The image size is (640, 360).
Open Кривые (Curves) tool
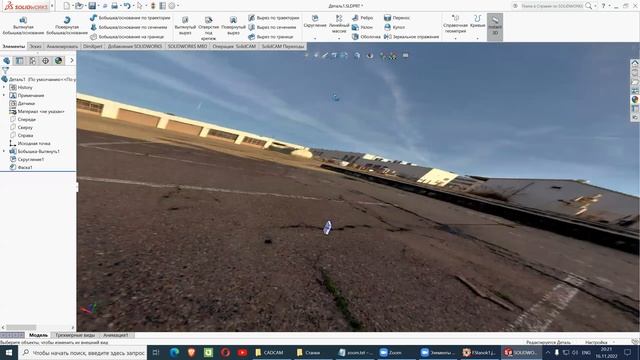[x=477, y=22]
